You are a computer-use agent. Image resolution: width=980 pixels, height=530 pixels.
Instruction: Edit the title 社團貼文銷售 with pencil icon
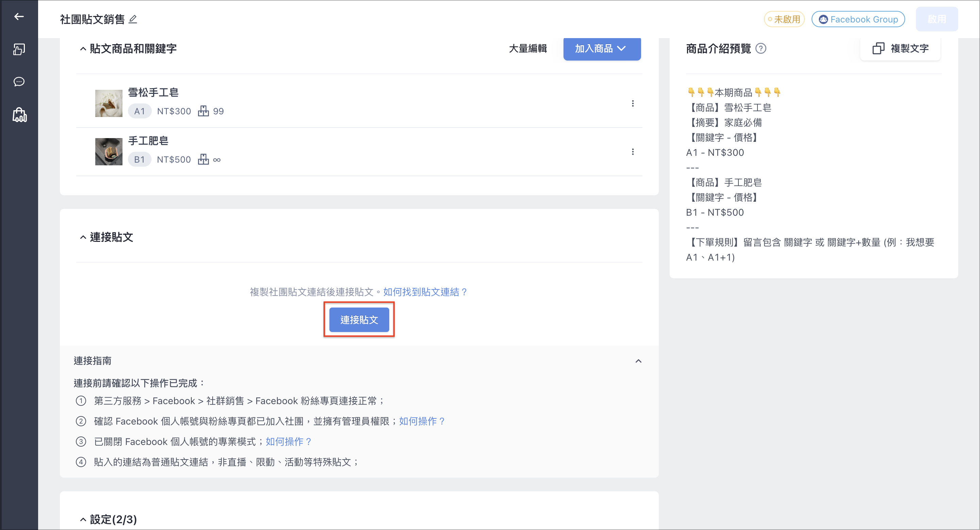[x=132, y=19]
